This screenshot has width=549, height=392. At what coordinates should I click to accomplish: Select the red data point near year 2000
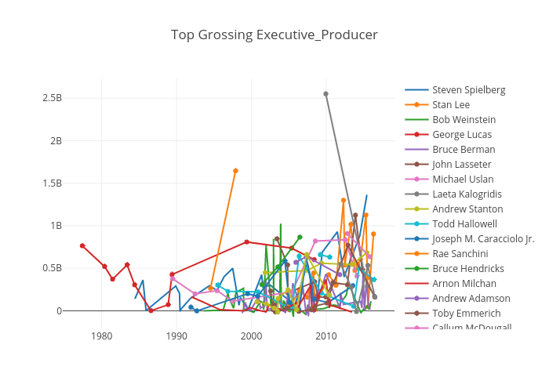click(x=247, y=241)
